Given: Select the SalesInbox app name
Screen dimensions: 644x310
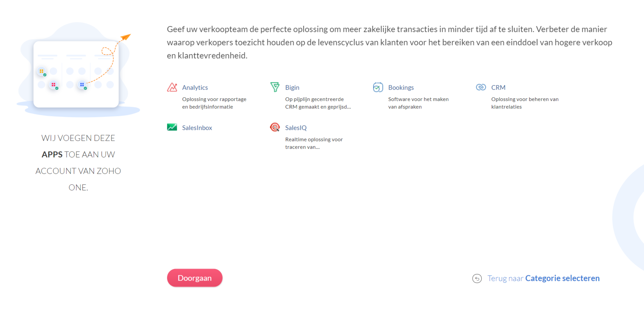Looking at the screenshot, I should pos(197,128).
